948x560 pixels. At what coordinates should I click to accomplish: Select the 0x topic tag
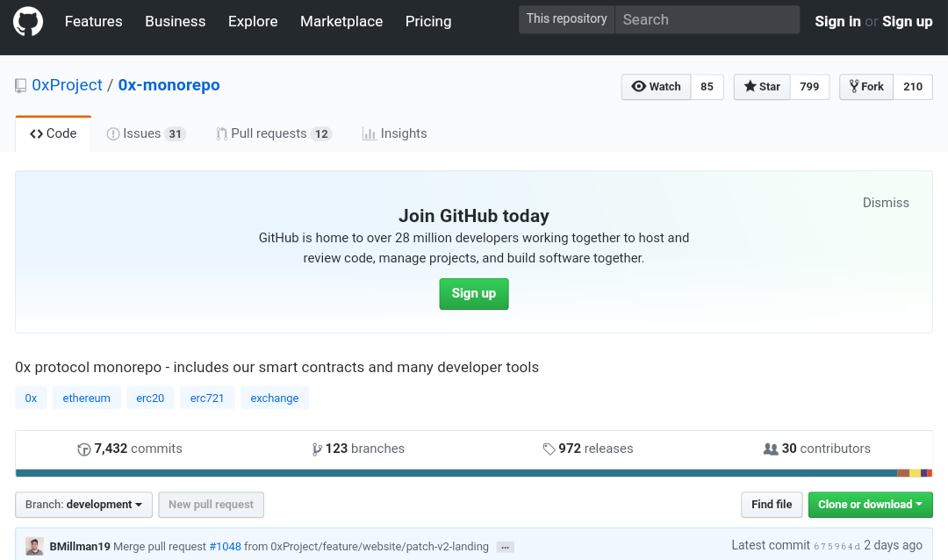coord(31,398)
